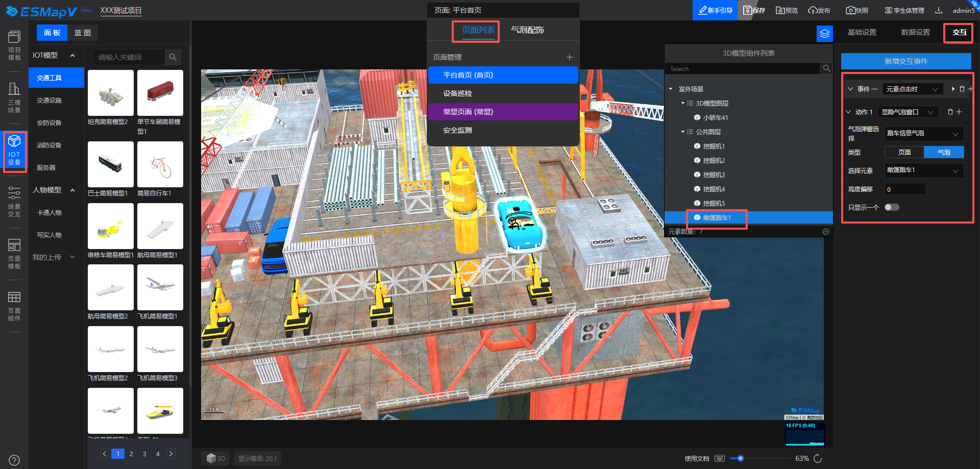Image resolution: width=980 pixels, height=469 pixels.
Task: Go to page 2 of the model list
Action: [131, 454]
